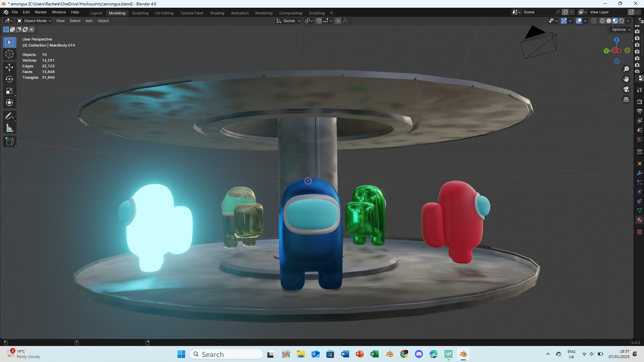Open the sidebar with small arrow
The width and height of the screenshot is (644, 362).
pyautogui.click(x=632, y=41)
